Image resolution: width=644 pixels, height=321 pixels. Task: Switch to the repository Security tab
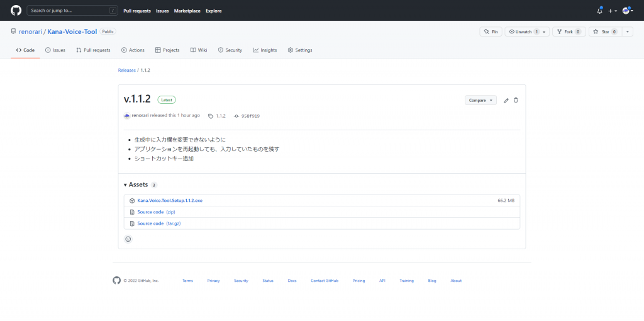[230, 50]
